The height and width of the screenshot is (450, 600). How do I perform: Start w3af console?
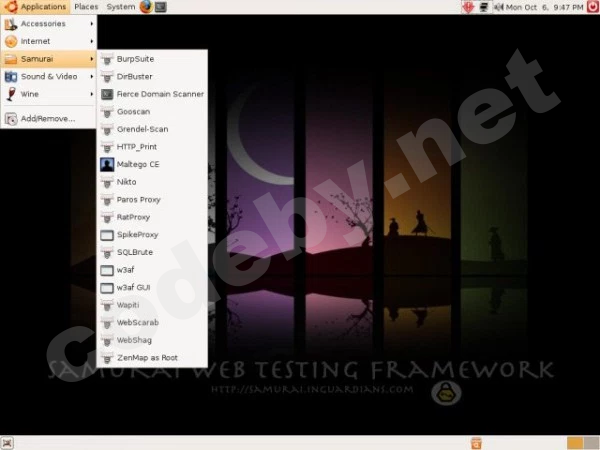click(152, 270)
